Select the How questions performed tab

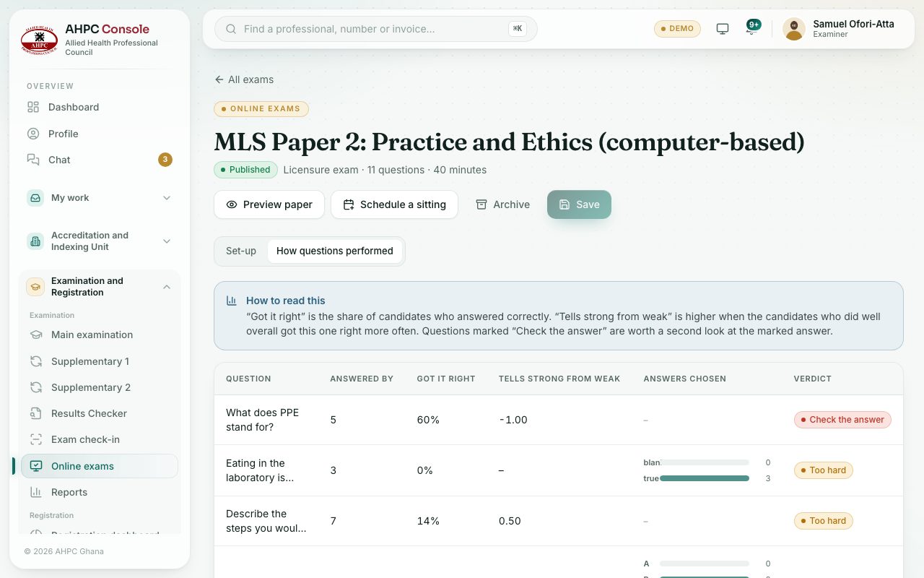click(x=335, y=251)
